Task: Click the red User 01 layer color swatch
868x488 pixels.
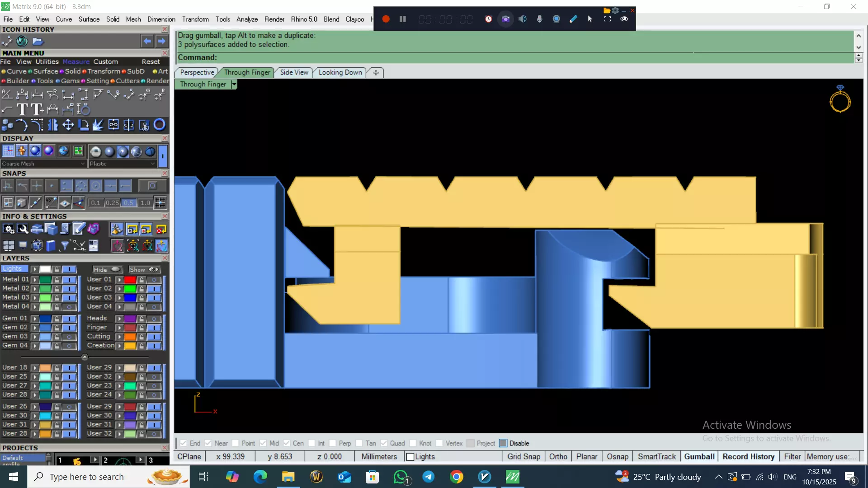Action: tap(130, 280)
